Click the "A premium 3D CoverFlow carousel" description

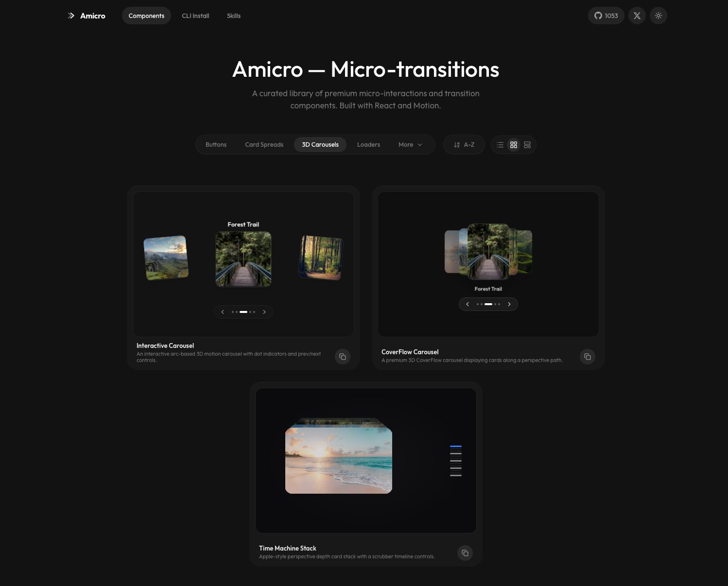pos(472,361)
